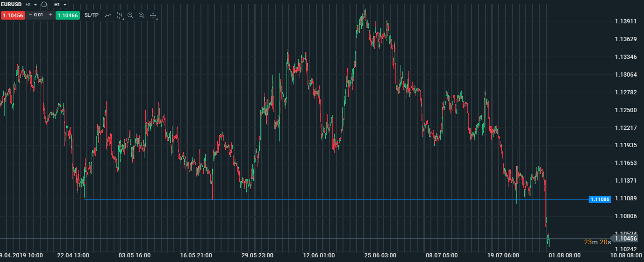
Task: Click the green buy price 1.10466
Action: (x=68, y=15)
